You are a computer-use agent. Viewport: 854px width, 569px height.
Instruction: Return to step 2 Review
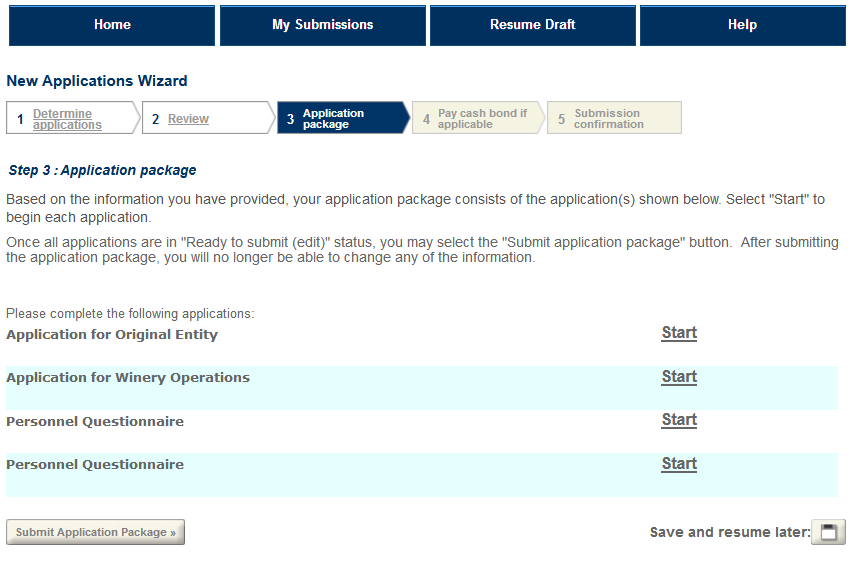(x=188, y=119)
